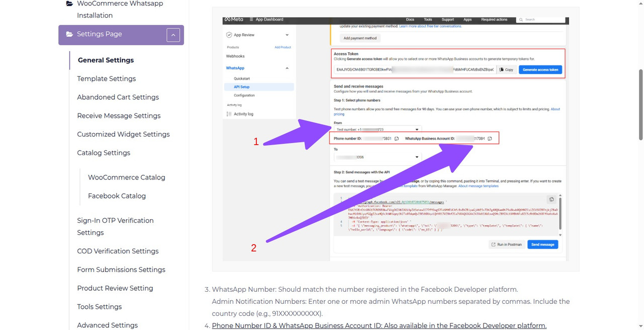Click the App Review shield icon in the Meta screenshot
Image resolution: width=644 pixels, height=330 pixels.
229,35
